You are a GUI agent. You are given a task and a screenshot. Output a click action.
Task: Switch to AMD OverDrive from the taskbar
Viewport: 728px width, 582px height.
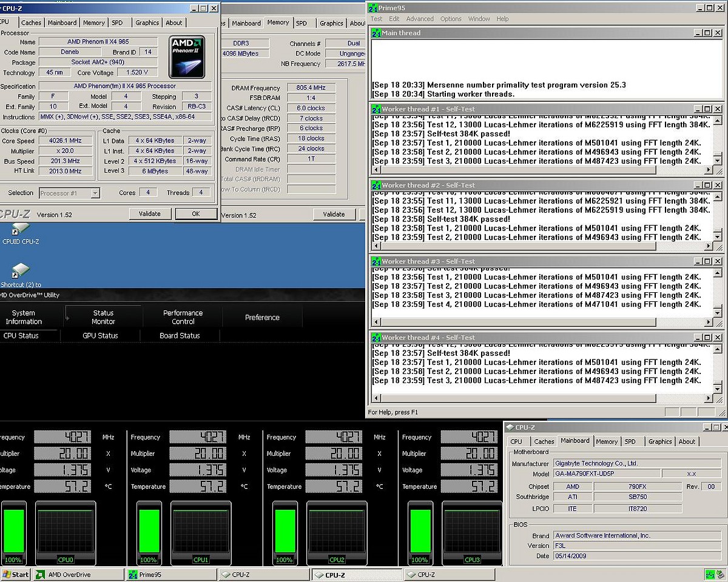click(x=78, y=574)
